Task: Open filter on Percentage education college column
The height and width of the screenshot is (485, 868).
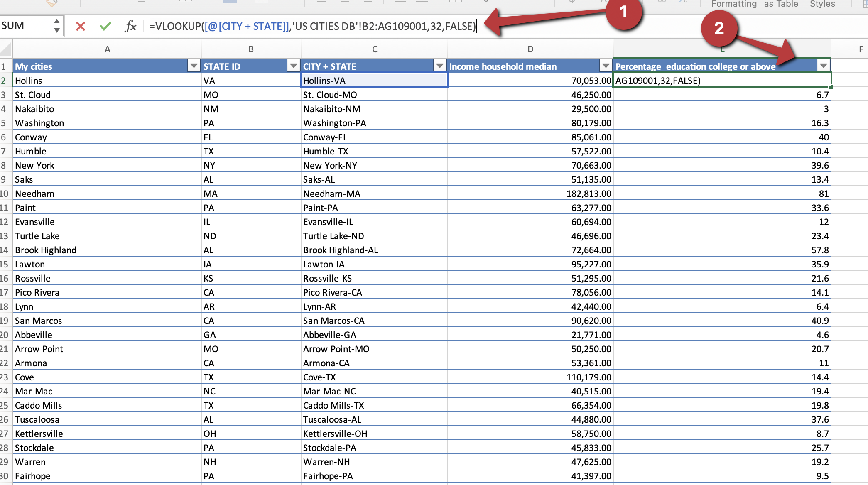Action: click(x=823, y=66)
